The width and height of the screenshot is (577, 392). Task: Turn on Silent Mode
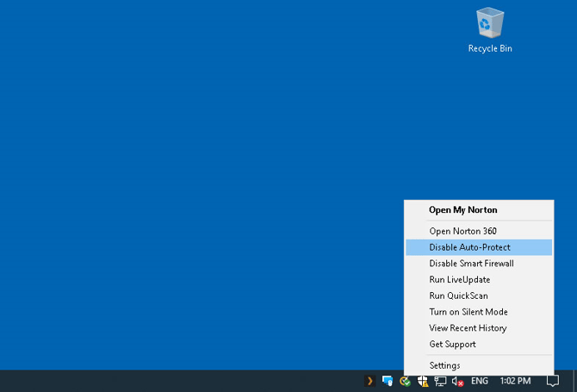[468, 312]
